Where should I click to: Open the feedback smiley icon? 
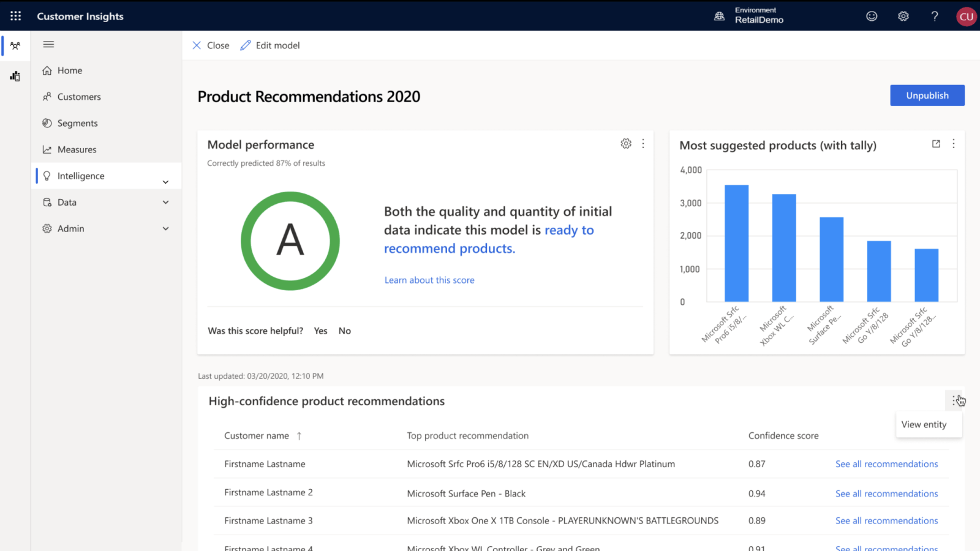872,16
